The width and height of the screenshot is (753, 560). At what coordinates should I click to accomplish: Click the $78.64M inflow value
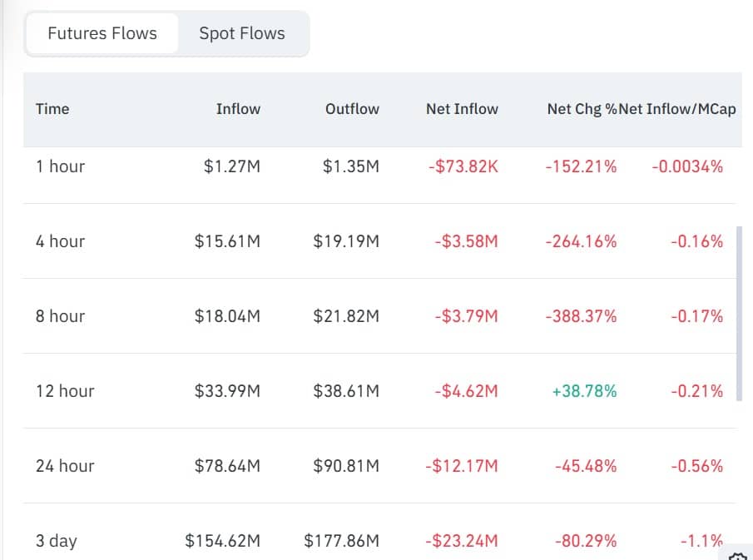(x=227, y=466)
